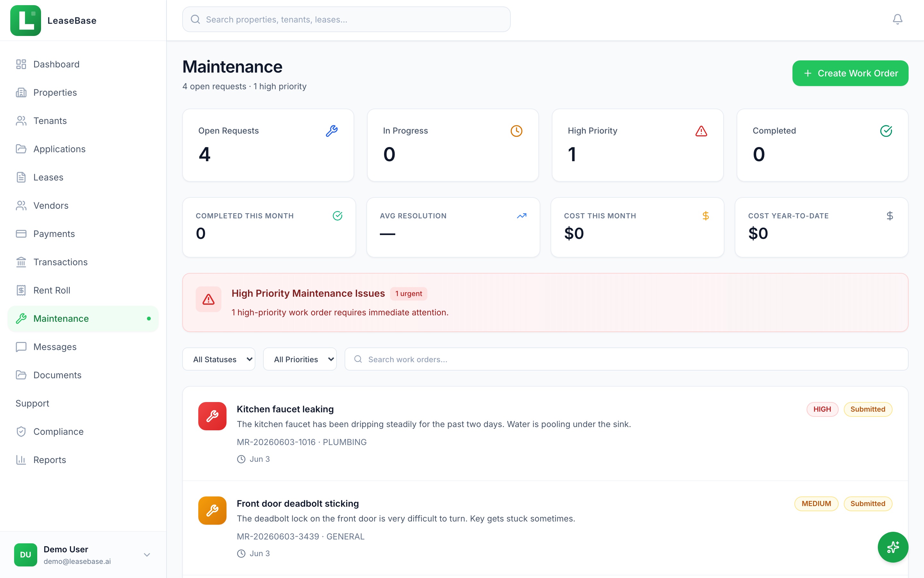The image size is (924, 578).
Task: Open Kitchen faucet leaking work order title
Action: pos(285,409)
